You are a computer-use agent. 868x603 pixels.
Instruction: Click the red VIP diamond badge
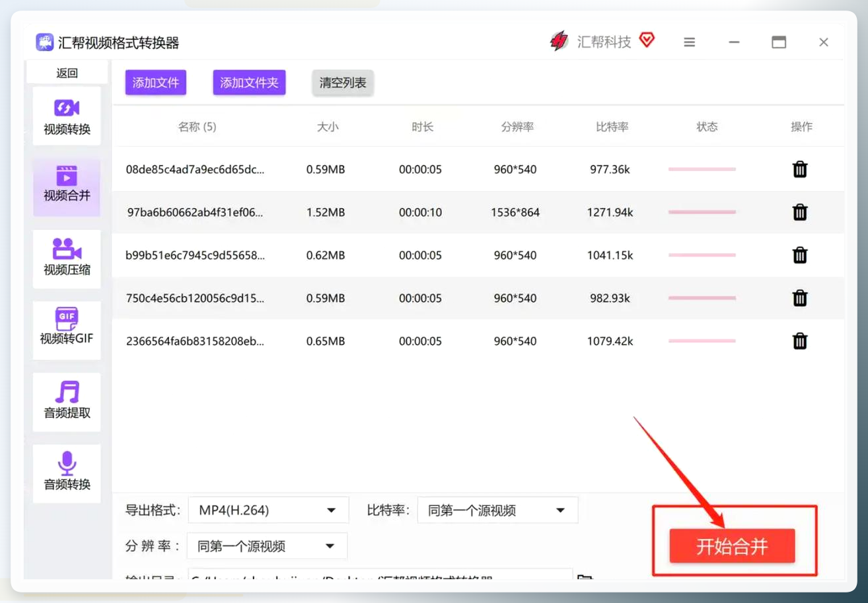[x=647, y=41]
